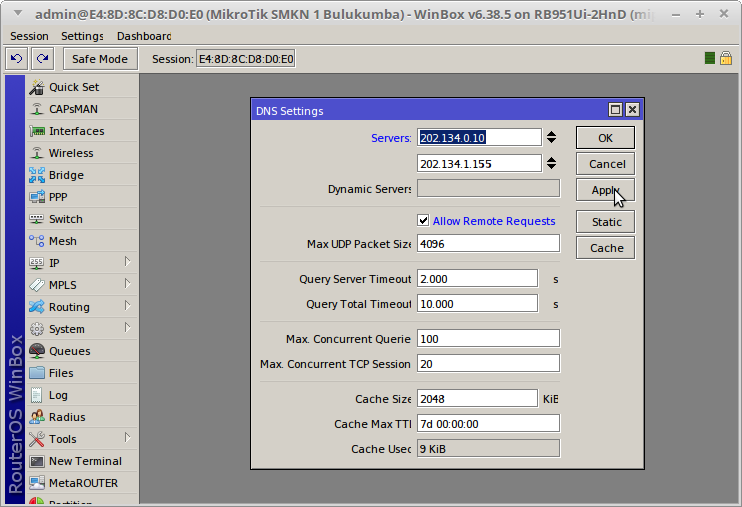742x507 pixels.
Task: Click the Cache Size field
Action: point(477,399)
